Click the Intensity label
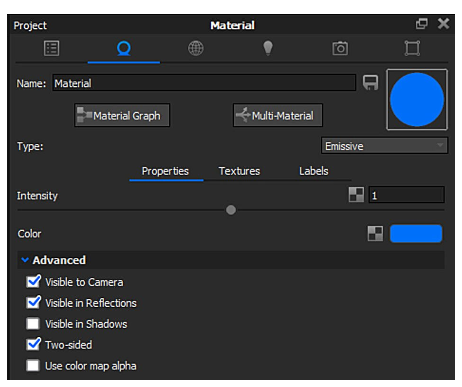 click(37, 196)
